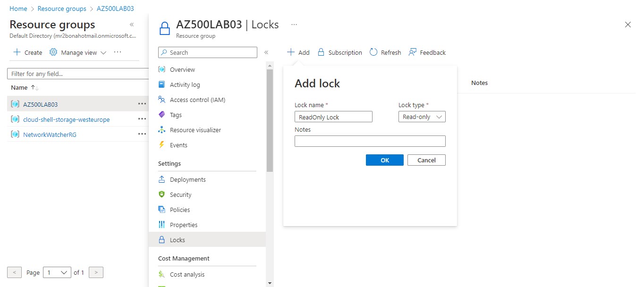Screen dimensions: 644x287
Task: Open the Tags blade
Action: pos(176,115)
